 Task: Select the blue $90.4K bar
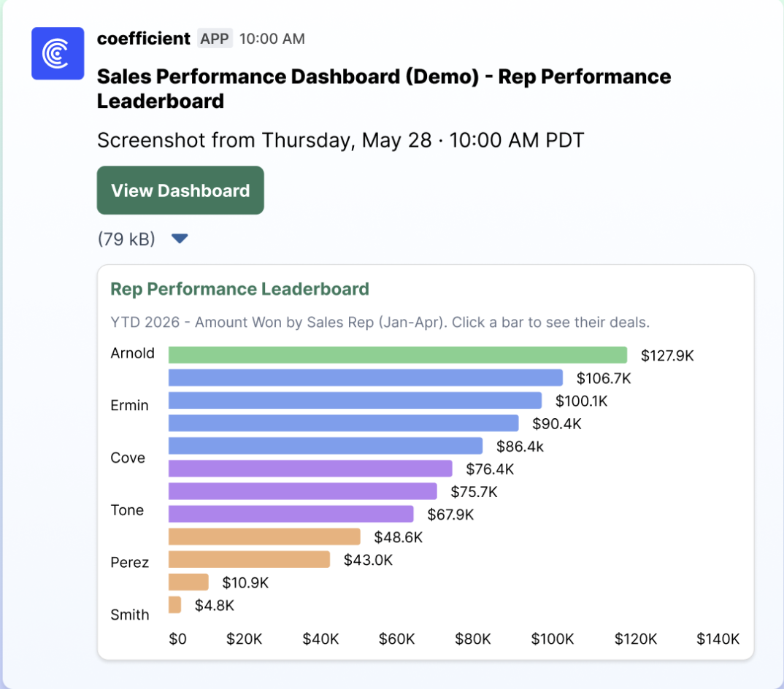coord(344,423)
